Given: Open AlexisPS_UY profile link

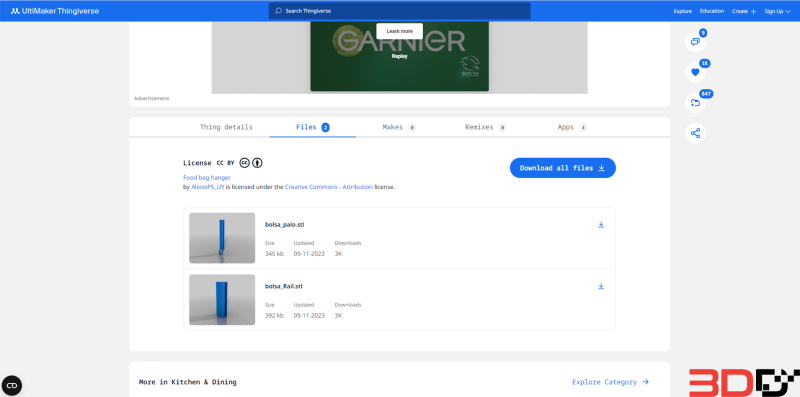Looking at the screenshot, I should pyautogui.click(x=208, y=187).
